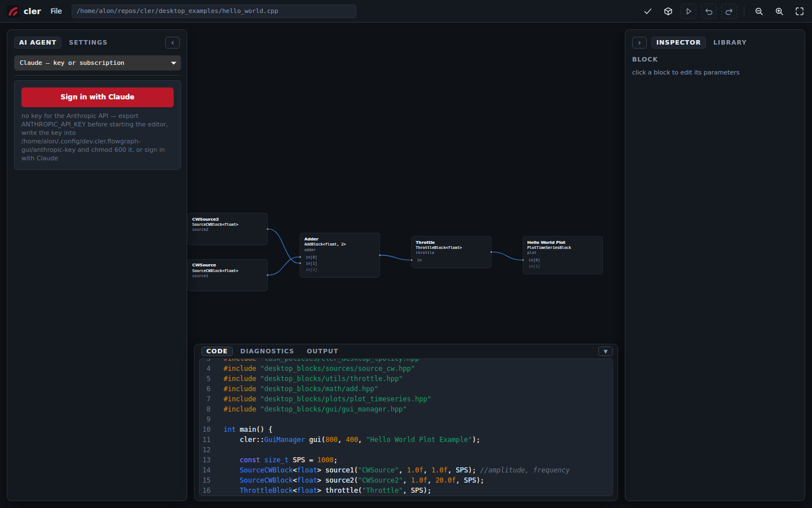The height and width of the screenshot is (508, 812).
Task: Click Sign in with Claude button
Action: (98, 97)
